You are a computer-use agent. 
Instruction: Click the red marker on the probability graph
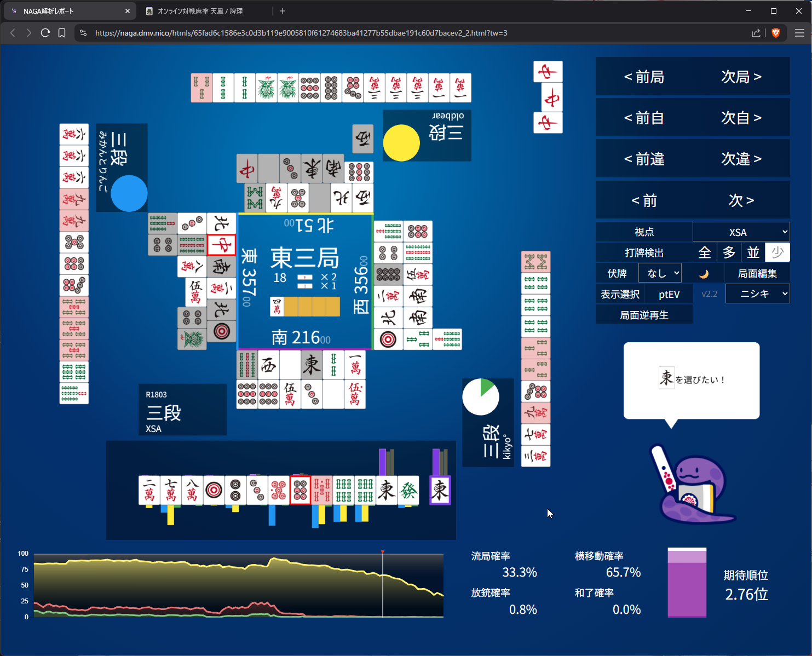click(x=383, y=552)
